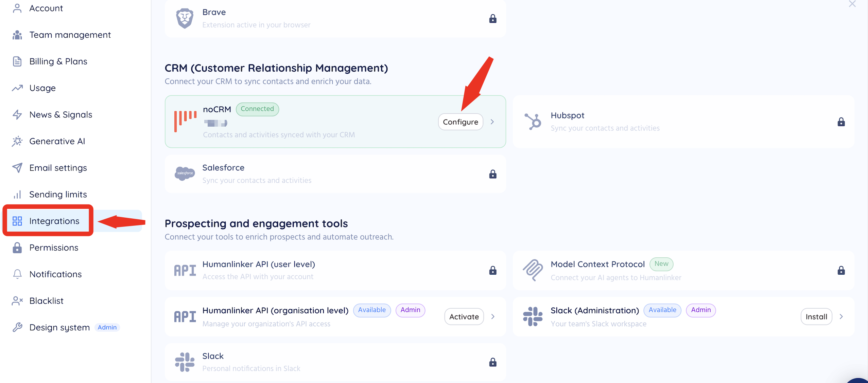Click the New badge on Model Context Protocol
This screenshot has height=383, width=868.
(x=661, y=264)
